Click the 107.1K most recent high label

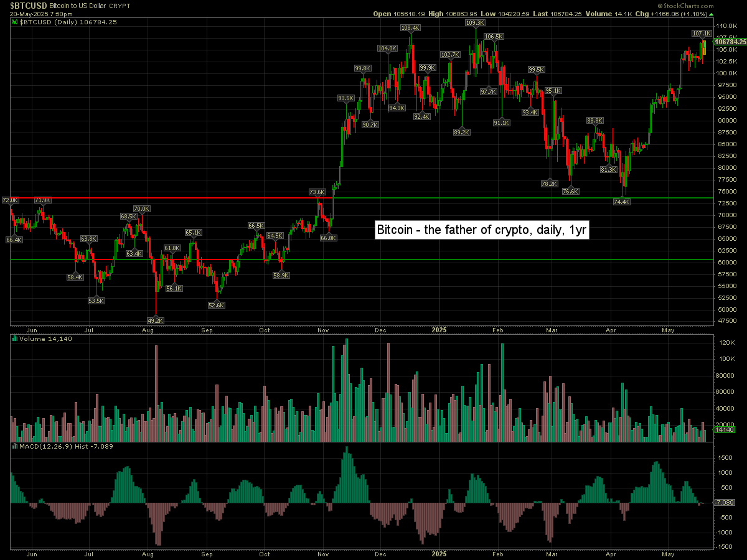pos(701,33)
